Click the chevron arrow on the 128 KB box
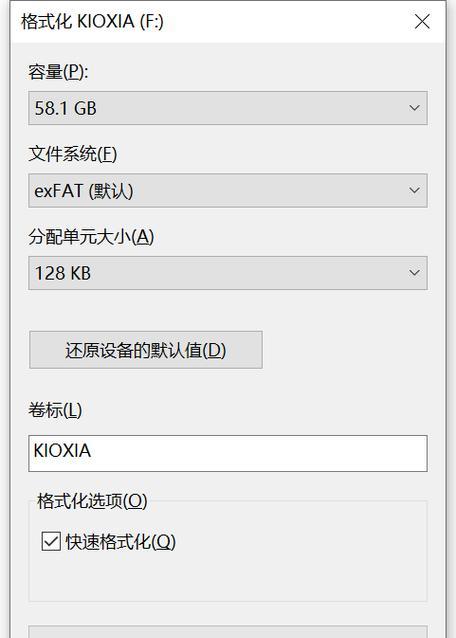 414,273
